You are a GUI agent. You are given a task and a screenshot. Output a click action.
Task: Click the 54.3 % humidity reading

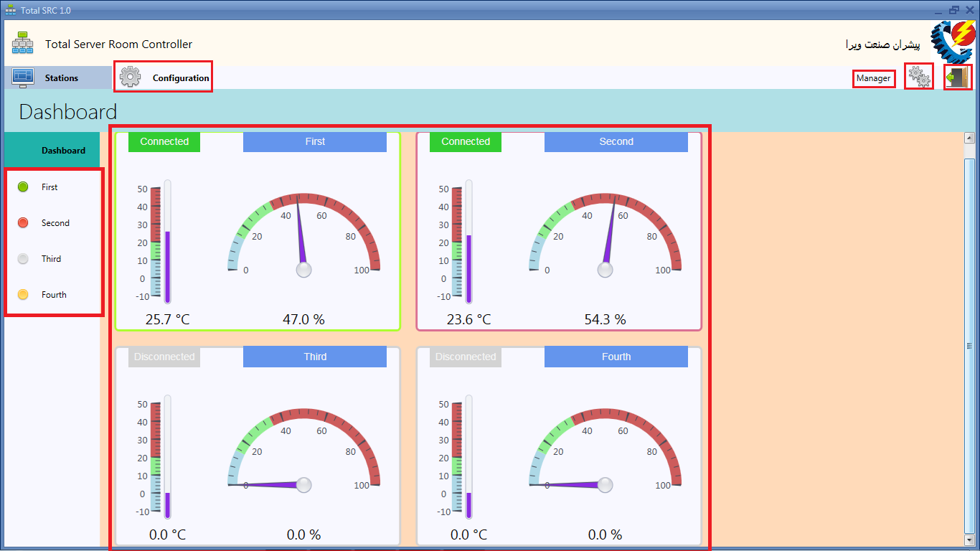605,319
